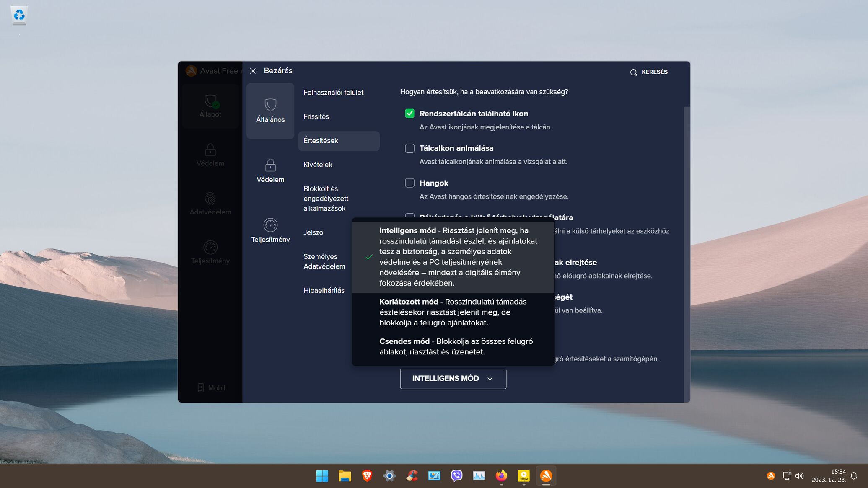Screen dimensions: 868x488
Task: Click the X icon next to Bezárás
Action: (x=253, y=71)
